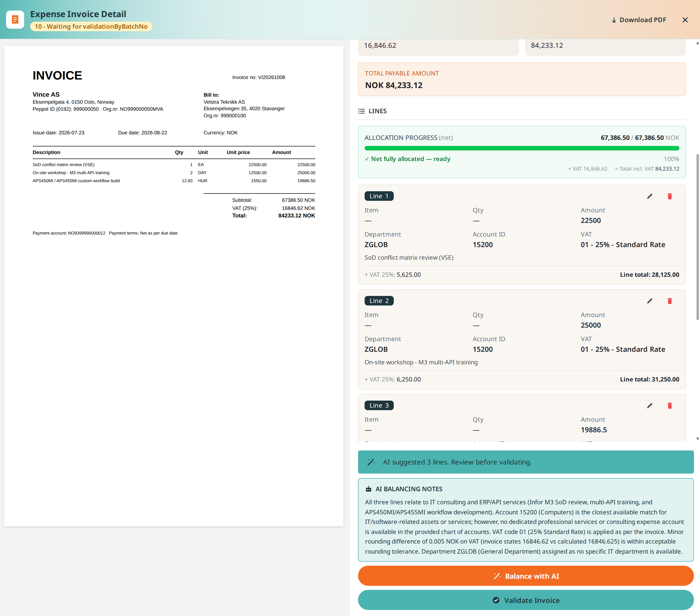Click the LINES list icon
Image resolution: width=700 pixels, height=616 pixels.
[361, 111]
